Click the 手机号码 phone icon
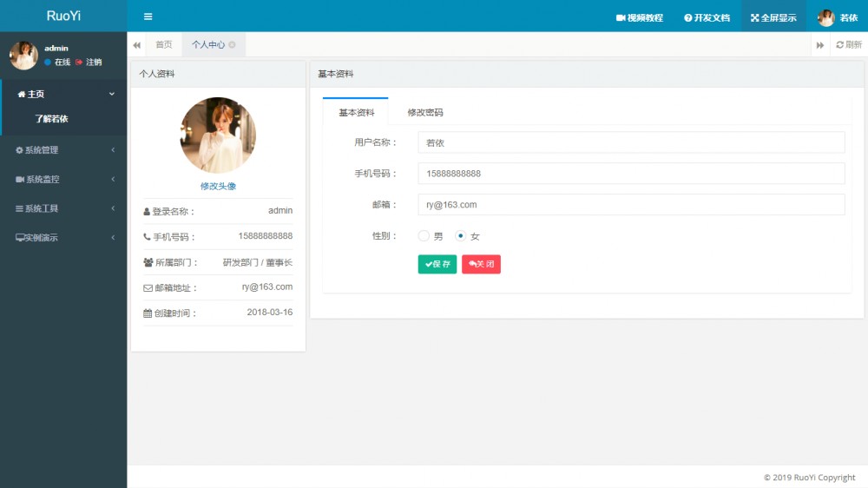 pyautogui.click(x=147, y=237)
